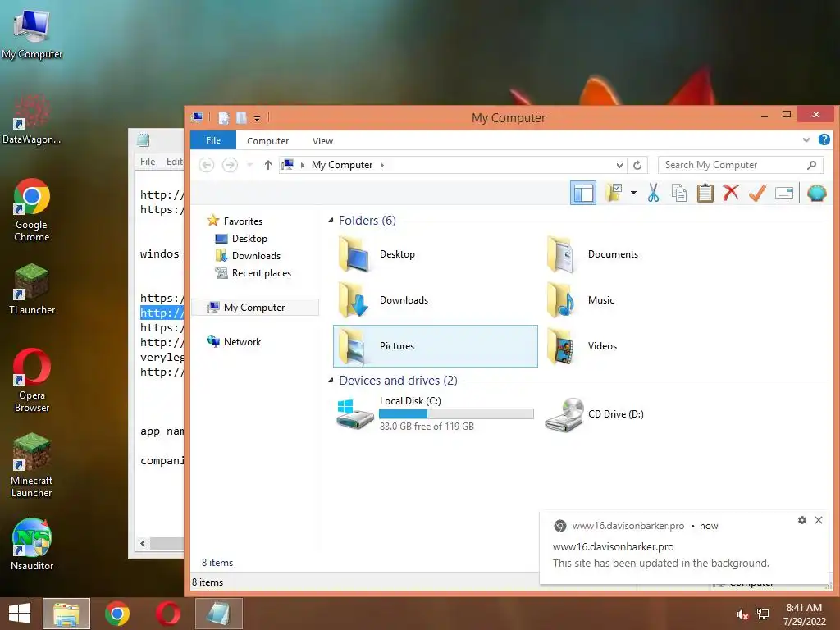
Task: Open address bar history dropdown
Action: coord(619,165)
